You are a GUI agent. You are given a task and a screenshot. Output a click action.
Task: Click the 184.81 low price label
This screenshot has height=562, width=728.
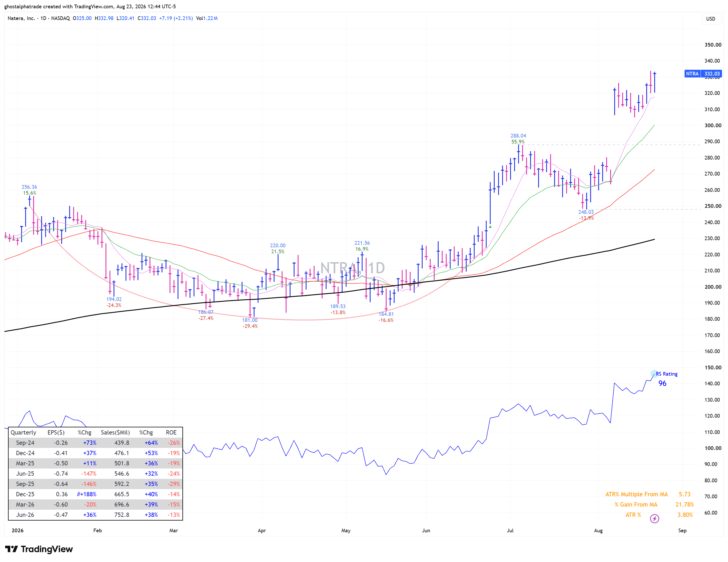click(386, 314)
